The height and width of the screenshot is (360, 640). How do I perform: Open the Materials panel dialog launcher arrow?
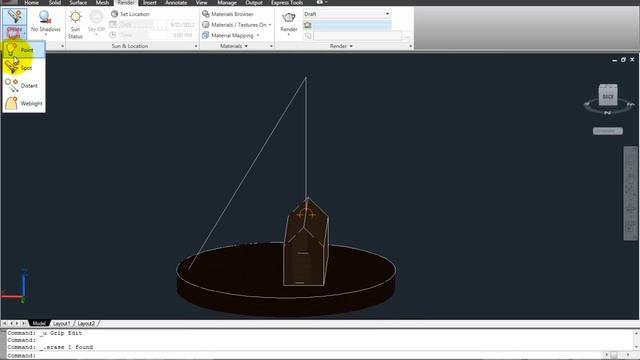271,46
